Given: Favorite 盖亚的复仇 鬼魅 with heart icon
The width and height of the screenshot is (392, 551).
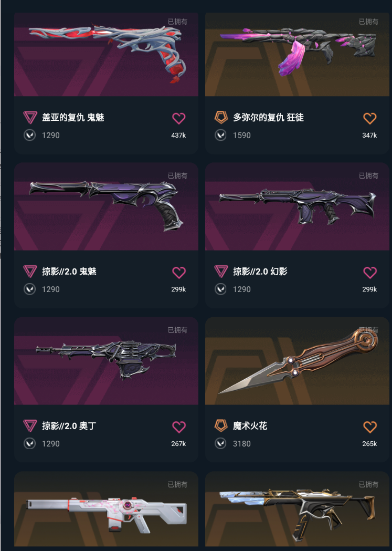Looking at the screenshot, I should click(178, 118).
